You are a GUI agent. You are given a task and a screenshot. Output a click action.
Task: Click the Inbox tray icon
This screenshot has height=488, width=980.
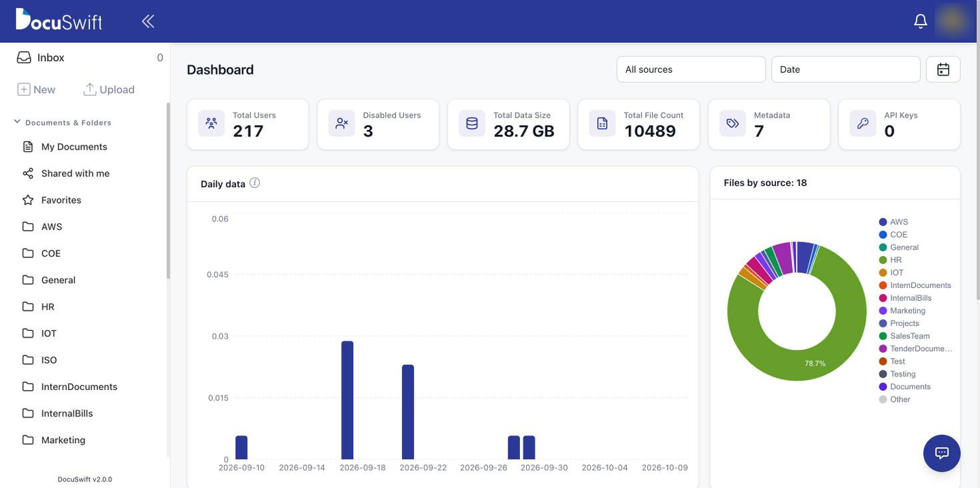tap(24, 58)
